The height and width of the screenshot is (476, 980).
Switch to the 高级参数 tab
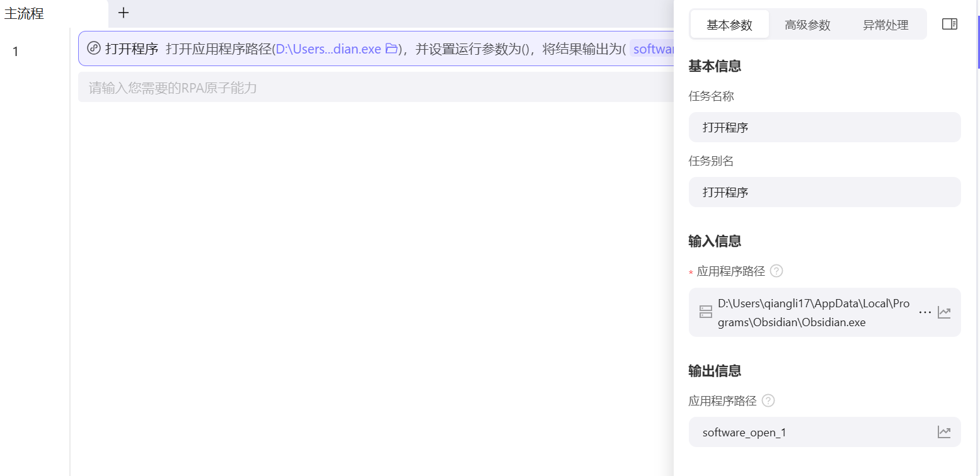click(x=807, y=24)
